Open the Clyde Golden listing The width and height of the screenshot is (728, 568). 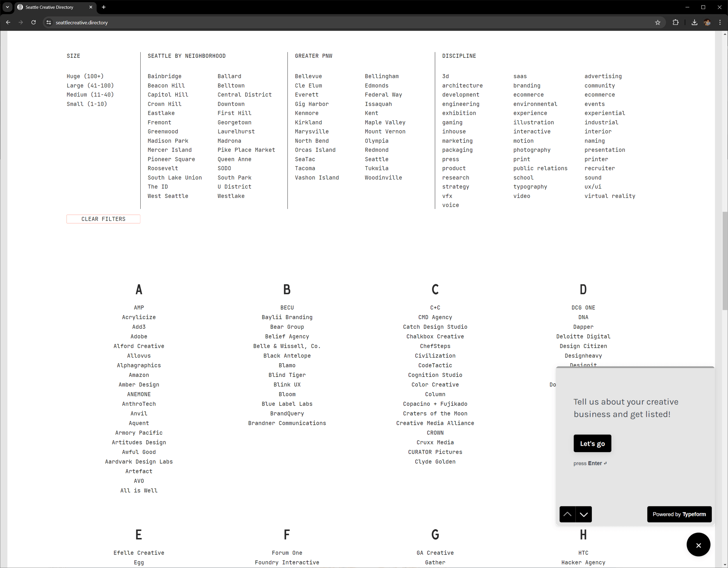(x=435, y=462)
